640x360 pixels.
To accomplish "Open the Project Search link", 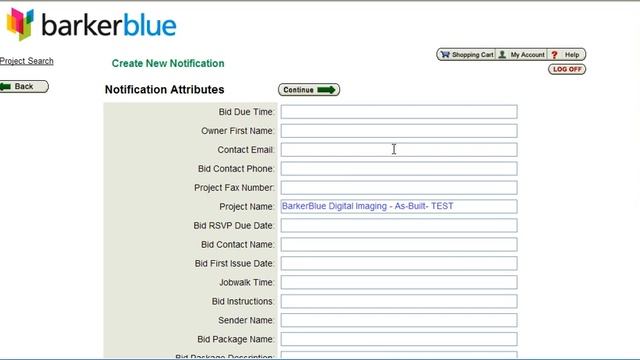I will tap(27, 61).
